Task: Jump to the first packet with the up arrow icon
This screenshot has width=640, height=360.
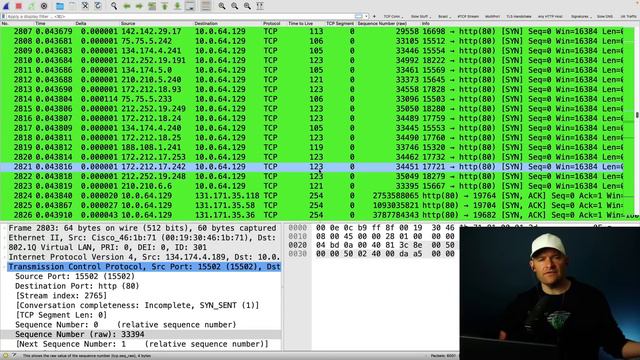Action: coord(164,6)
